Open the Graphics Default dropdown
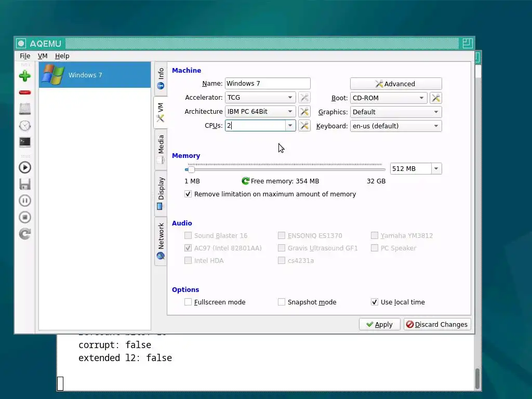This screenshot has width=532, height=399. [x=396, y=112]
